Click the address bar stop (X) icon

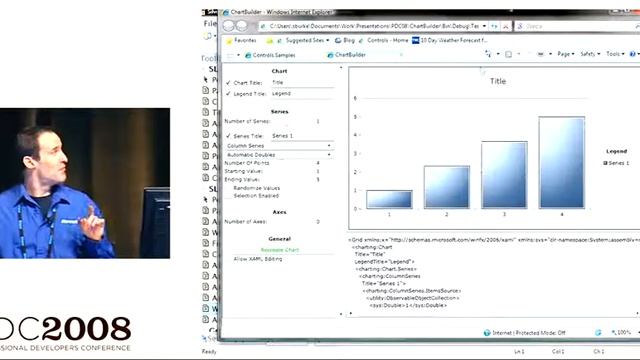click(x=506, y=26)
